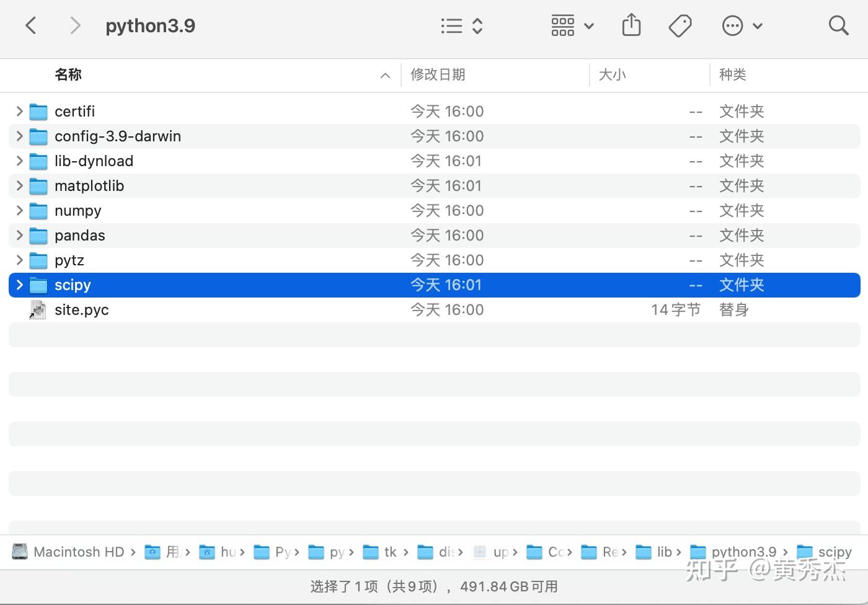868x605 pixels.
Task: Click the dis folder in path bar
Action: (436, 552)
